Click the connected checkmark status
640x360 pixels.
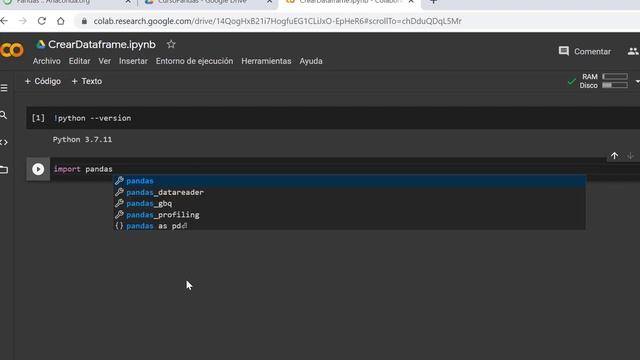coord(571,81)
